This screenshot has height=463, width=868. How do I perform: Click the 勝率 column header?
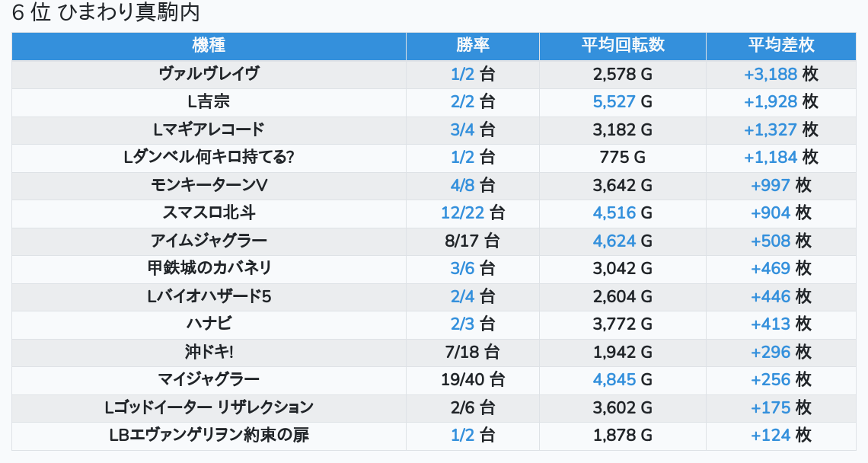pos(472,46)
